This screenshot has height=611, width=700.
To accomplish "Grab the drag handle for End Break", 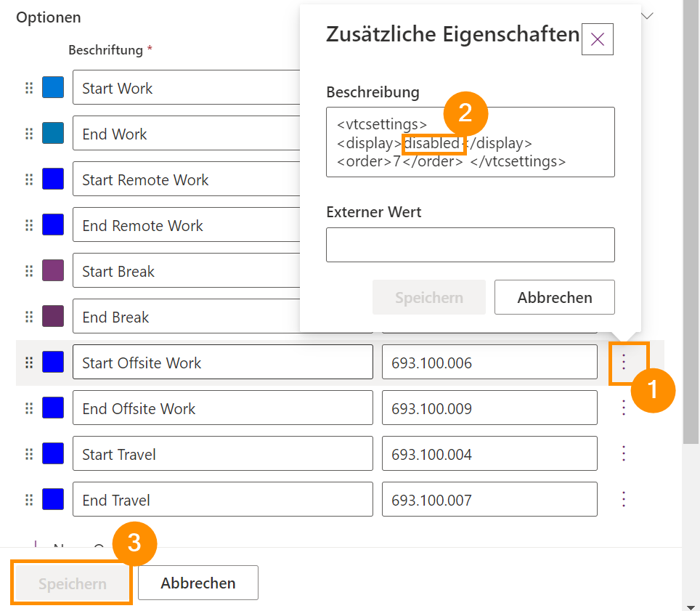I will pos(29,317).
